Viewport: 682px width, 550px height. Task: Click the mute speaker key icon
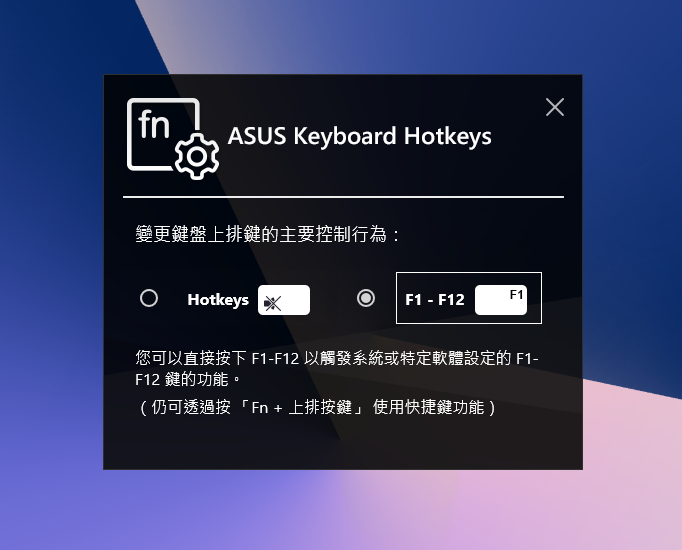(284, 300)
